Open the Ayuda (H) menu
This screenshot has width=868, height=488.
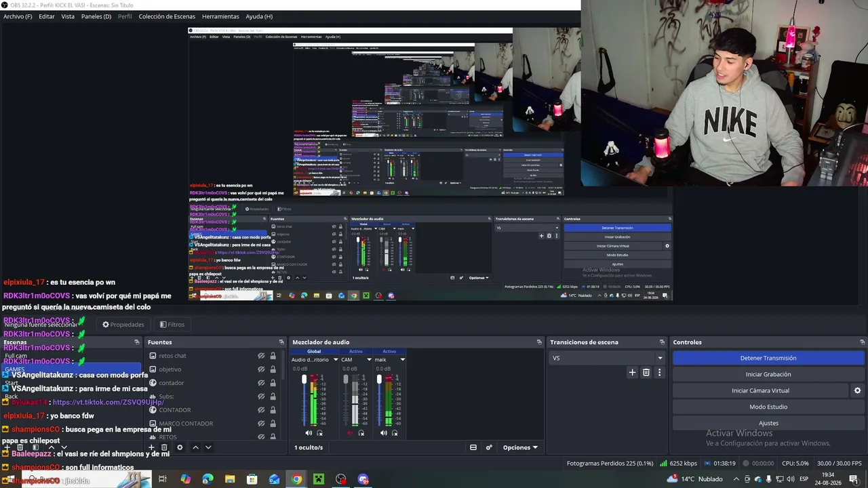pyautogui.click(x=259, y=16)
